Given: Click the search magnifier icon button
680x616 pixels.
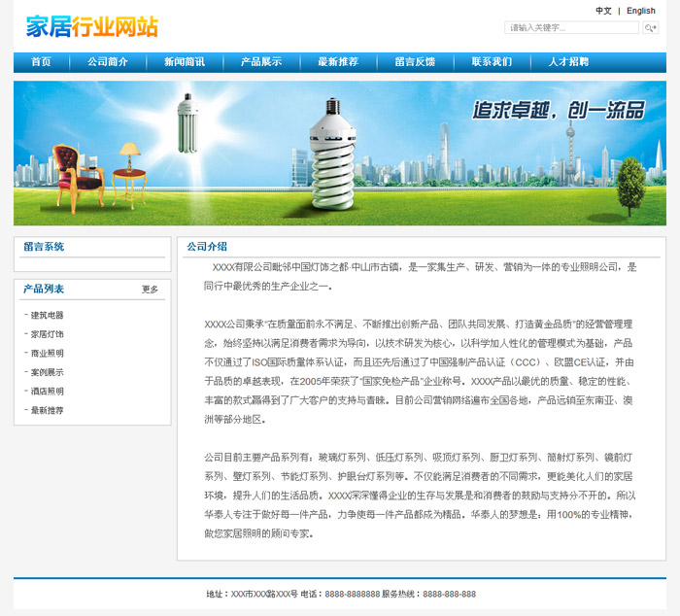Looking at the screenshot, I should [x=651, y=28].
